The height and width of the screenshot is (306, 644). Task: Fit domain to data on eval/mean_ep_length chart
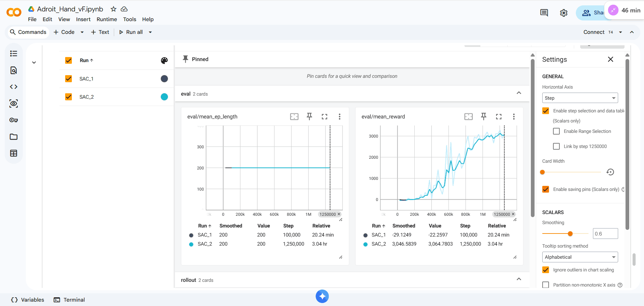coord(294,116)
